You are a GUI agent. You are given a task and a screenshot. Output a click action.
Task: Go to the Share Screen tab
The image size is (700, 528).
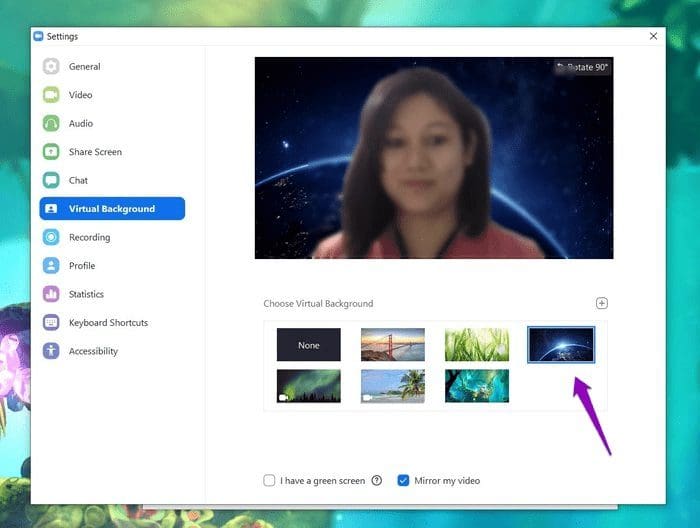click(x=112, y=152)
